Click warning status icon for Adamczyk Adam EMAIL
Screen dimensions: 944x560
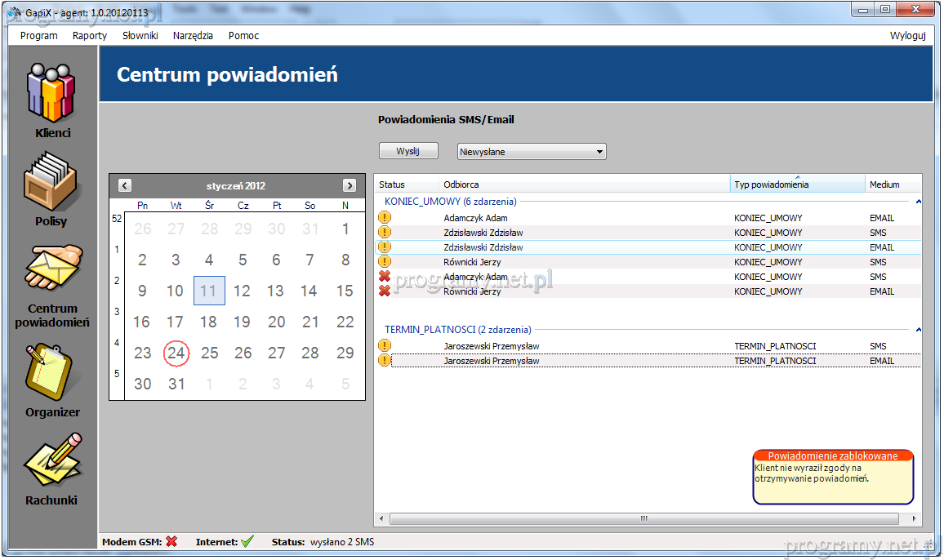(385, 218)
